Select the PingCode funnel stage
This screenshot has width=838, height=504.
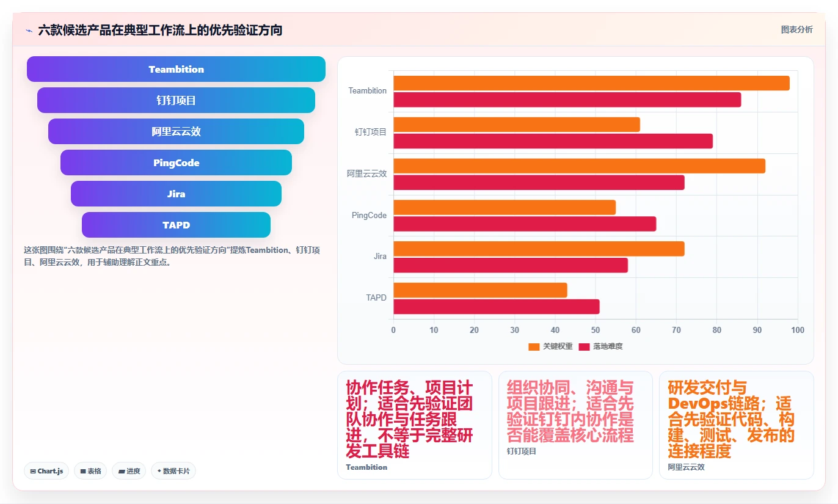click(176, 163)
